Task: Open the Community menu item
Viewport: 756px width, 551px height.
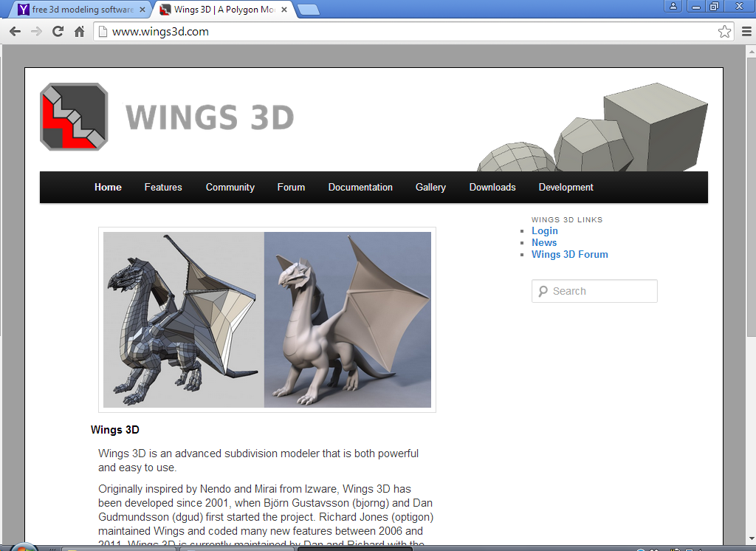Action: 230,187
